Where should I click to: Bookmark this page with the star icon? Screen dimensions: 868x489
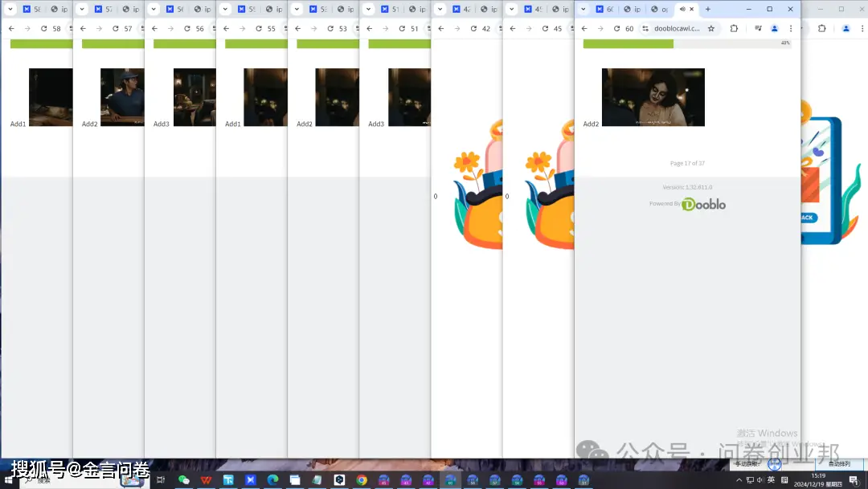[711, 28]
